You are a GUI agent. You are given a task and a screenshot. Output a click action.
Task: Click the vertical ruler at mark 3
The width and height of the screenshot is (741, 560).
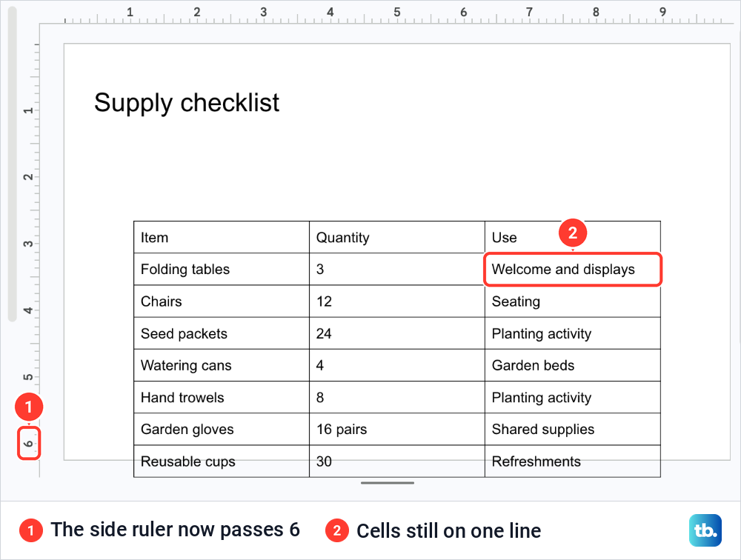[x=28, y=244]
